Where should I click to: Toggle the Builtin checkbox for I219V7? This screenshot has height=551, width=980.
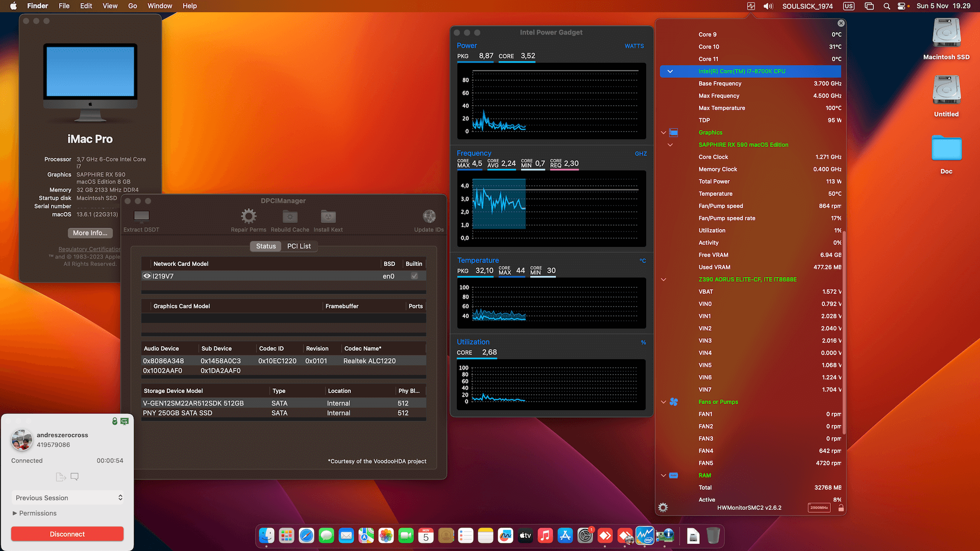[x=414, y=276]
